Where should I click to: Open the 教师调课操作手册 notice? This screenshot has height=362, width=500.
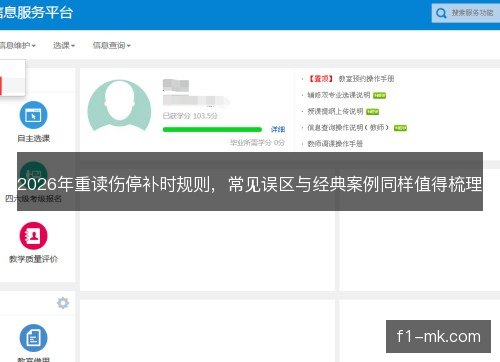tap(335, 144)
